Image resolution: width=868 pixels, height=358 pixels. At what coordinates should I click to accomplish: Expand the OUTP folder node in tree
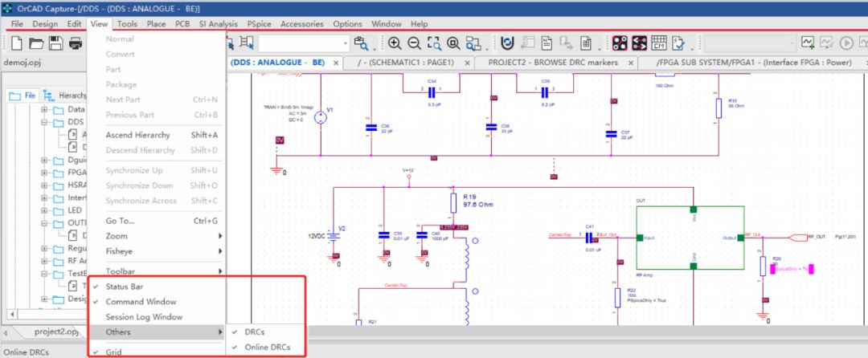pyautogui.click(x=44, y=223)
